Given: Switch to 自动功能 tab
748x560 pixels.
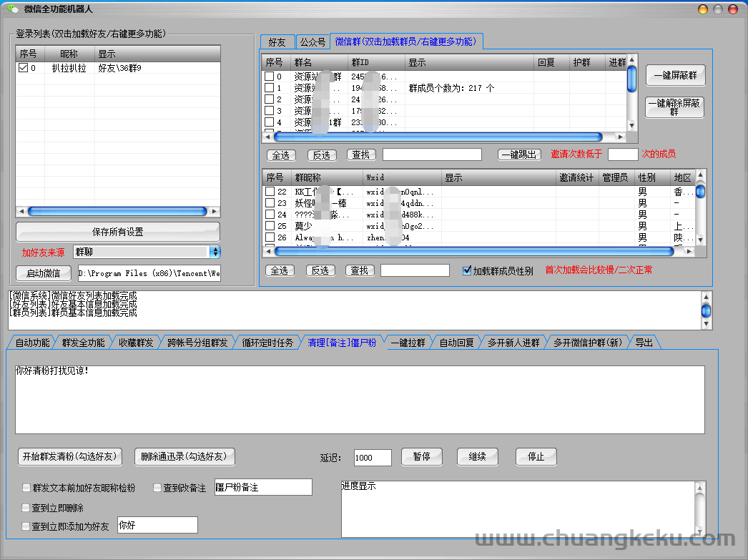Looking at the screenshot, I should (32, 343).
